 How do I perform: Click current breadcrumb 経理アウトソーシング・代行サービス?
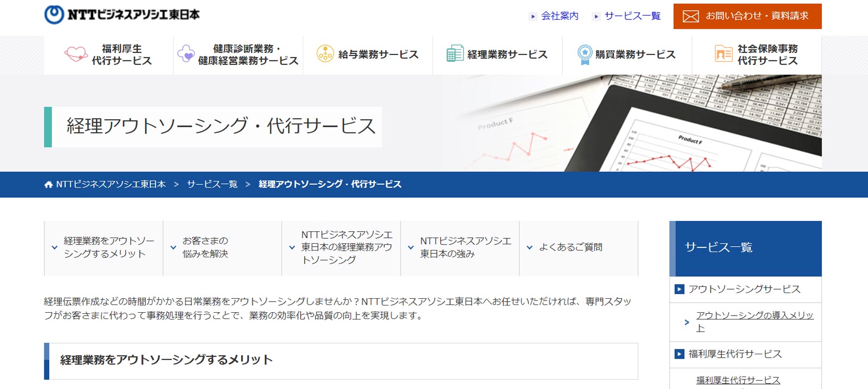click(x=330, y=184)
